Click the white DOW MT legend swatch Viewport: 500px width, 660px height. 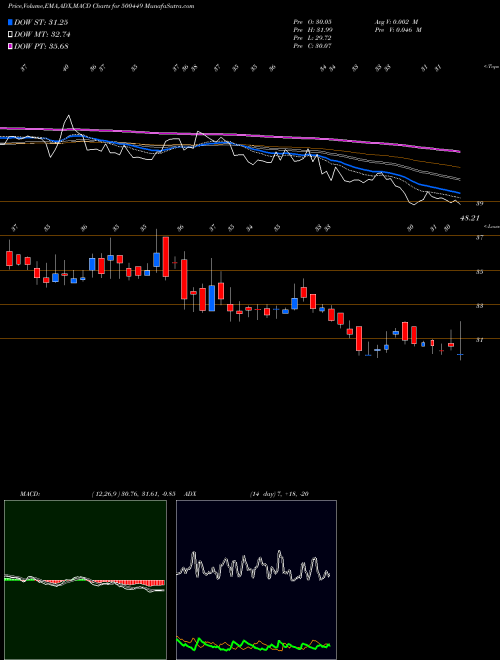tap(10, 35)
